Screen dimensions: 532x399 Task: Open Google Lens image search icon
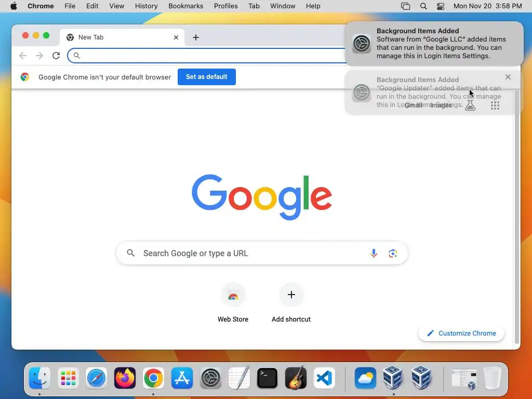click(x=393, y=253)
